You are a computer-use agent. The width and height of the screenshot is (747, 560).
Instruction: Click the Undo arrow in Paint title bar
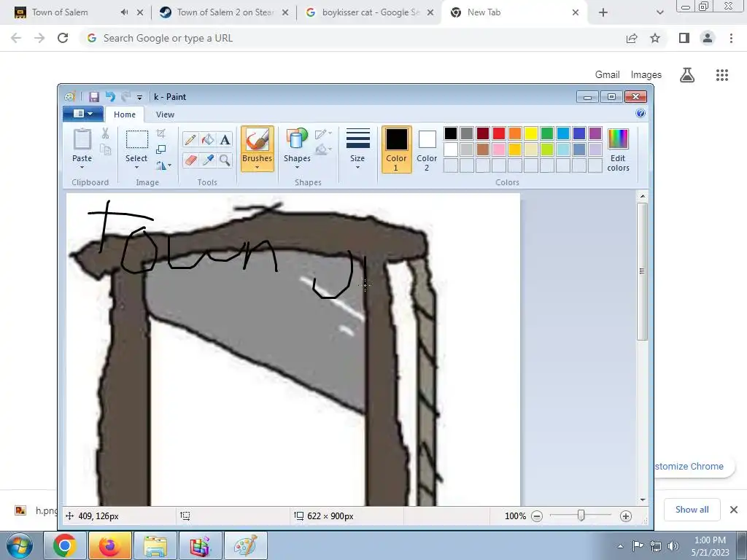[x=110, y=97]
